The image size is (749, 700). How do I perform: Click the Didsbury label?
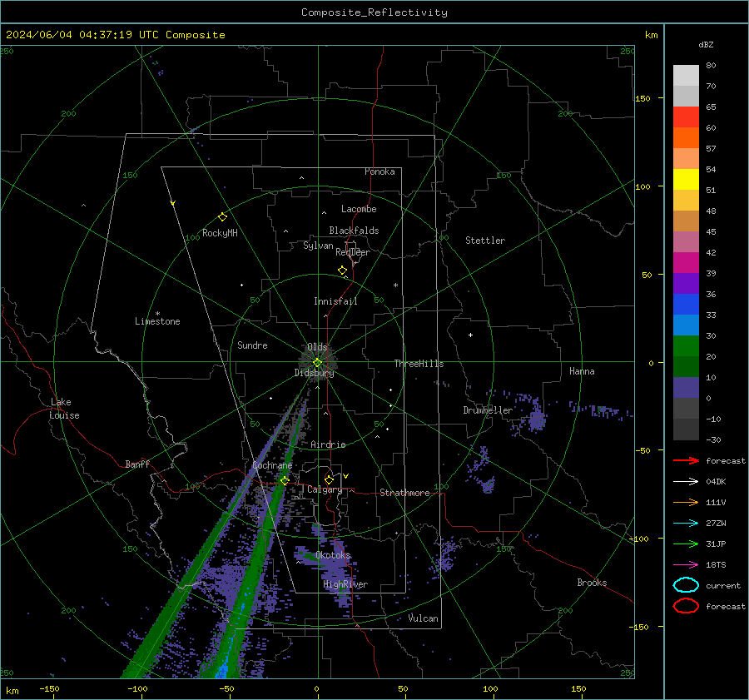point(314,373)
